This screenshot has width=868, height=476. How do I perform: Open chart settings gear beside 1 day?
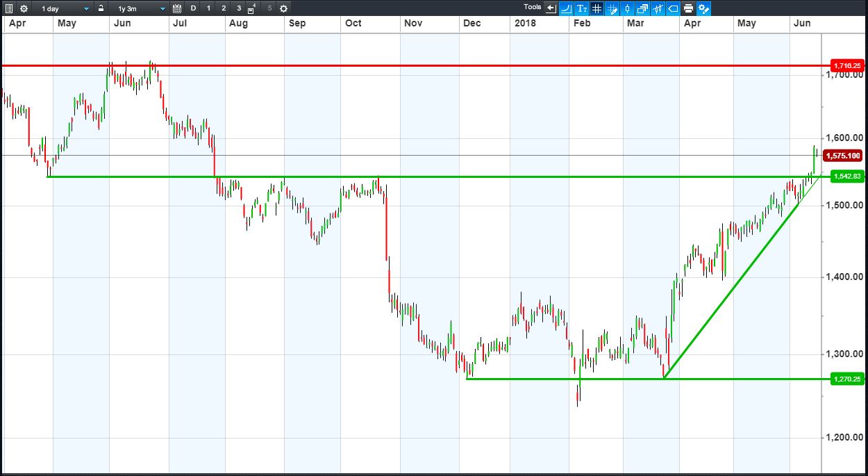pos(24,8)
